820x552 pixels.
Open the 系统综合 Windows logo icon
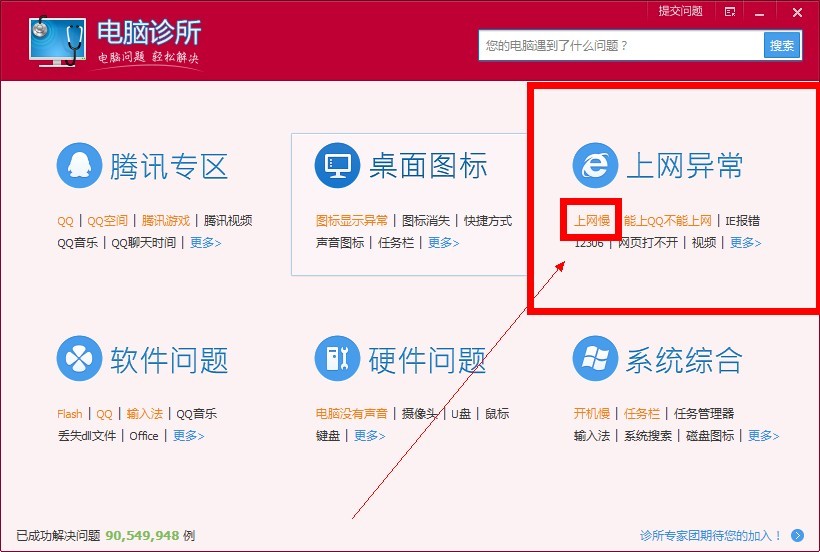tap(595, 359)
